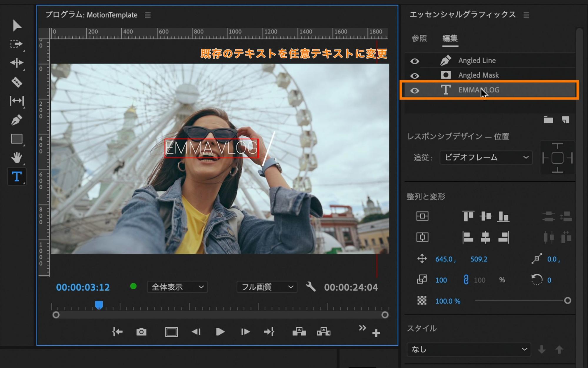The height and width of the screenshot is (368, 588).
Task: Capture a frame with the camera icon
Action: 141,332
